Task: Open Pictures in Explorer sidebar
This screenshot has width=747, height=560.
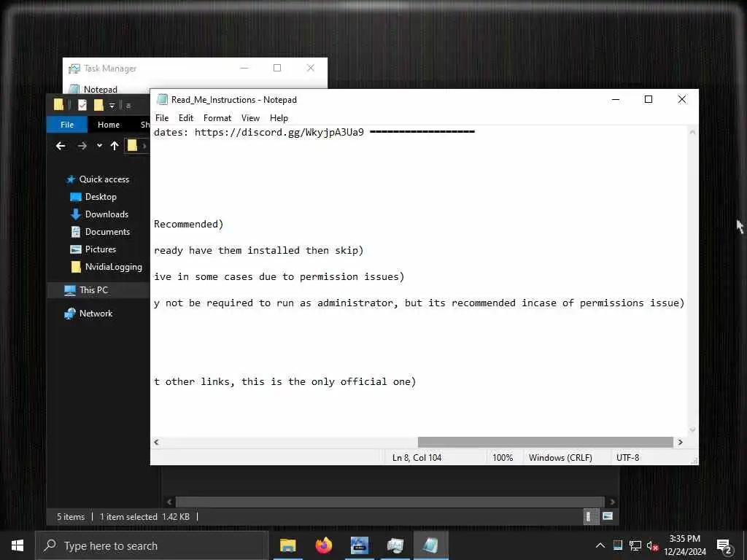Action: [101, 249]
